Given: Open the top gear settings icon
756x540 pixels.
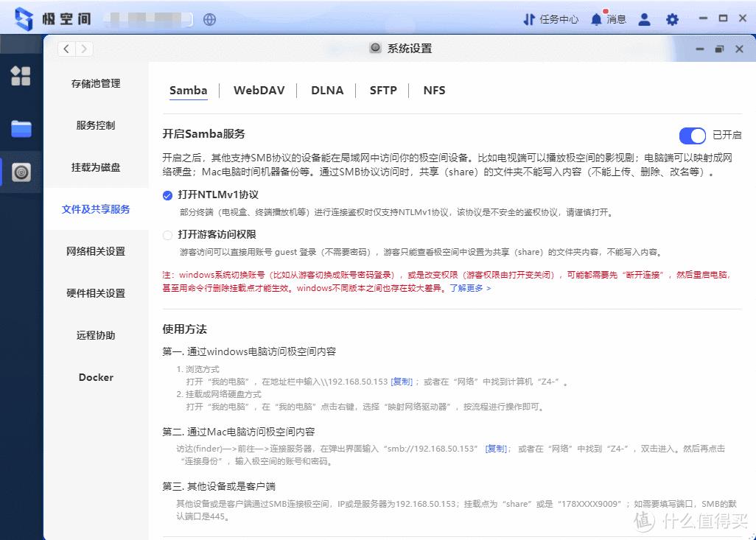Looking at the screenshot, I should (672, 19).
